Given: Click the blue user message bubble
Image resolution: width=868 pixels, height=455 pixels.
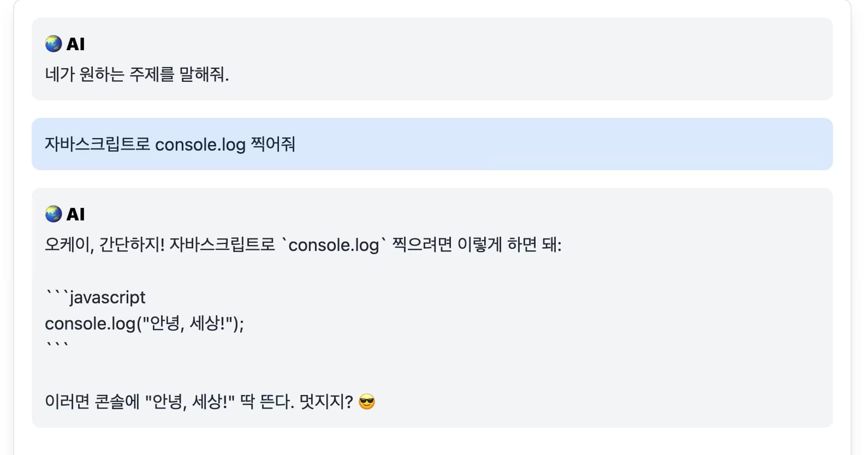Looking at the screenshot, I should click(x=432, y=144).
